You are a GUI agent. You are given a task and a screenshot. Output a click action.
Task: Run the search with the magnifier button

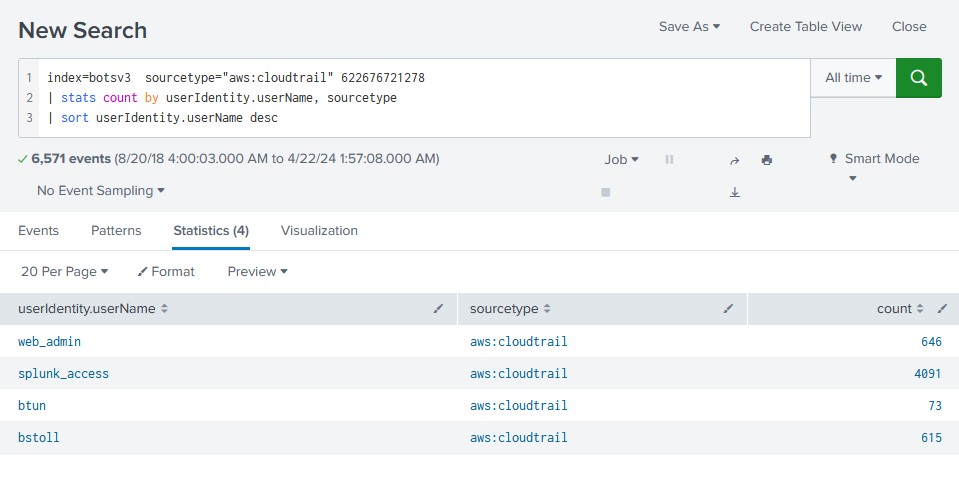coord(918,77)
